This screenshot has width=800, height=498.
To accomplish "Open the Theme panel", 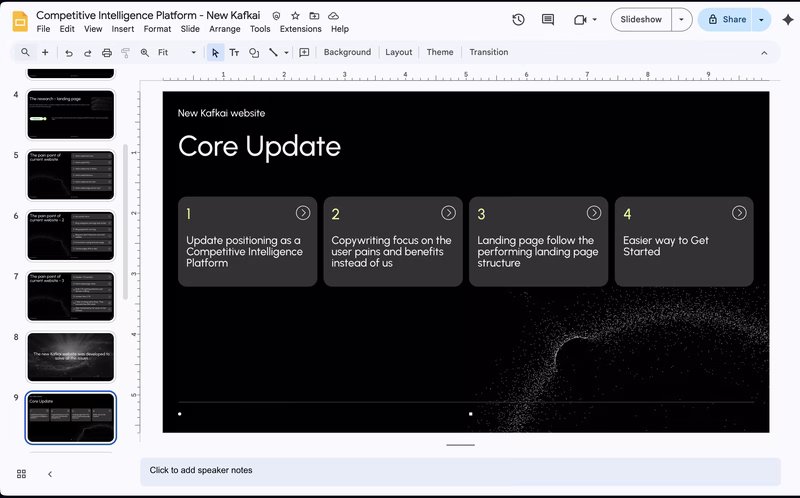I will (x=440, y=52).
